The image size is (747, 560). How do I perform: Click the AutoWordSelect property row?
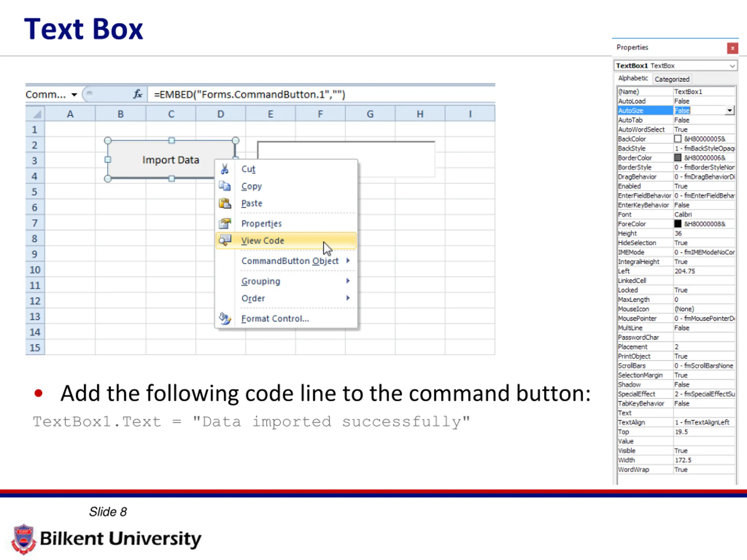click(676, 129)
